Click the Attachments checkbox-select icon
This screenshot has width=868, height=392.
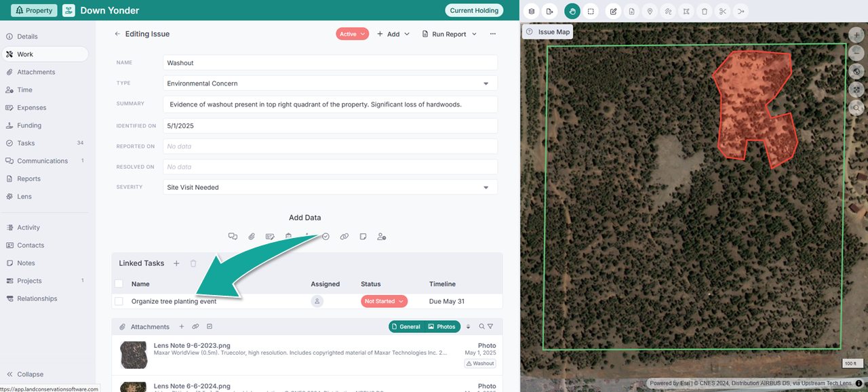click(210, 327)
